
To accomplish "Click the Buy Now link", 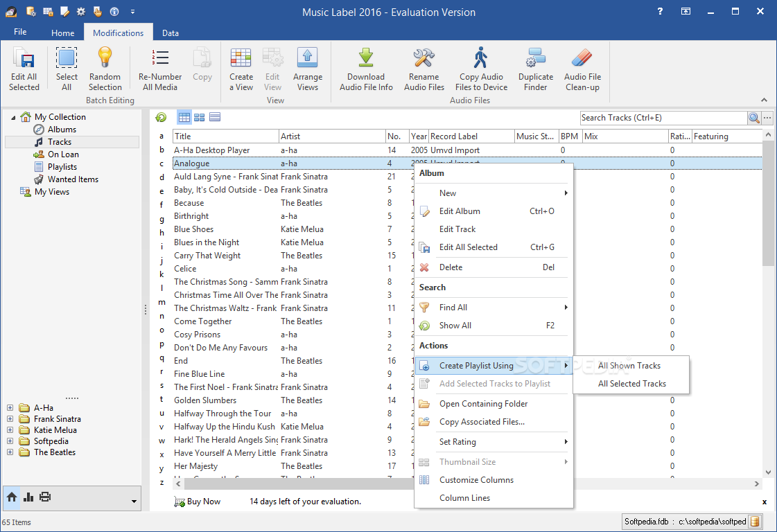I will 198,502.
